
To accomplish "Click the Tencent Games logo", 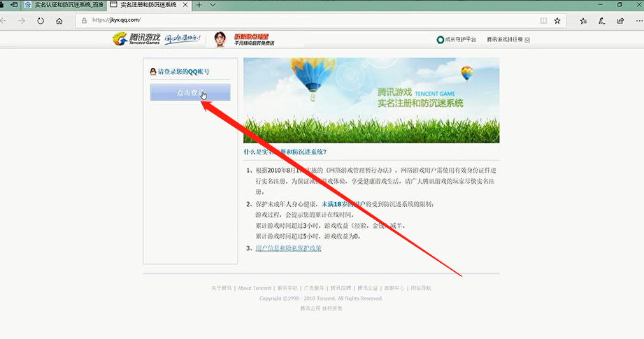I will tap(136, 39).
